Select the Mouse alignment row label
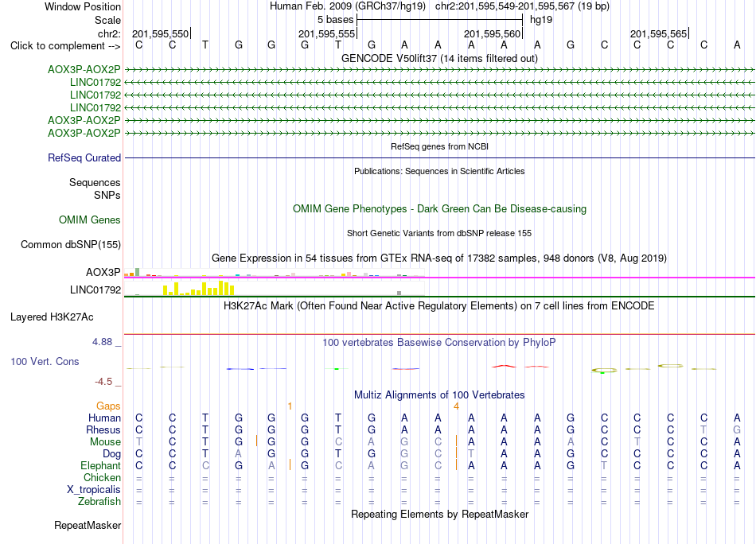Screen dimensions: 756x544 (x=105, y=442)
